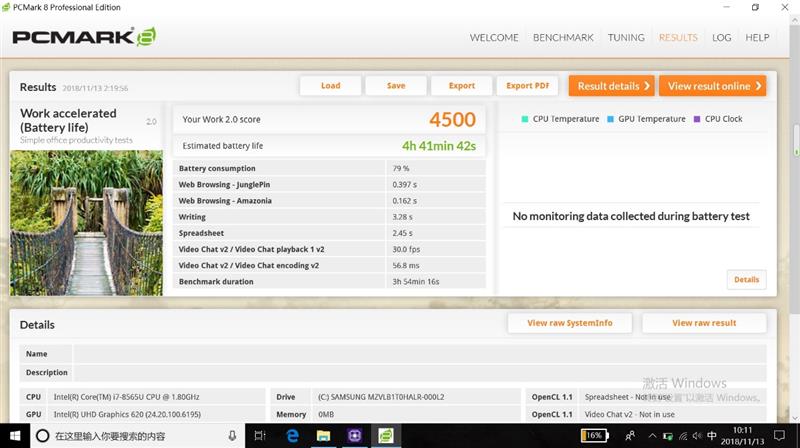The height and width of the screenshot is (448, 800).
Task: Click Work accelerated (Battery life) title
Action: coord(68,120)
